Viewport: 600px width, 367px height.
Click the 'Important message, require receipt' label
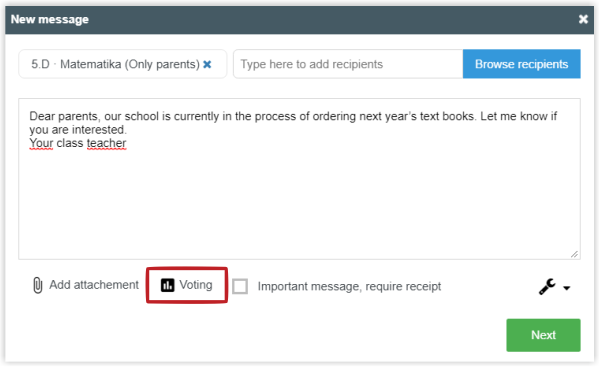click(x=349, y=287)
